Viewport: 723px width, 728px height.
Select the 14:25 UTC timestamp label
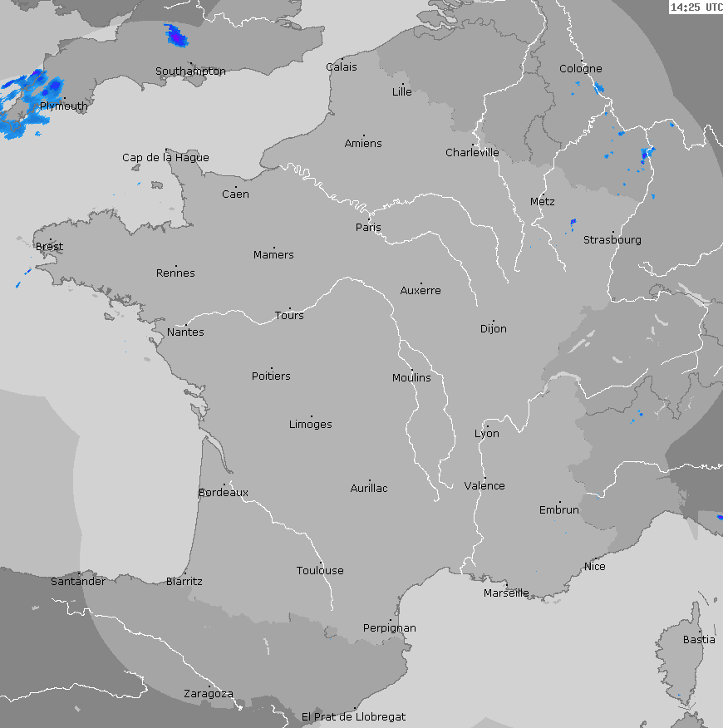pos(696,7)
